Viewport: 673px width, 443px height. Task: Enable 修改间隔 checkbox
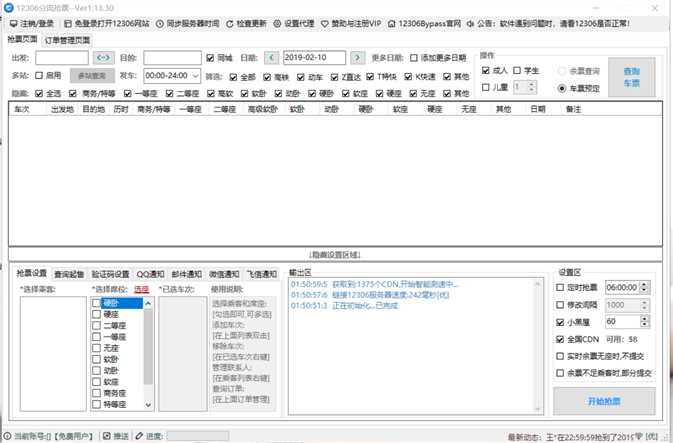[x=560, y=305]
